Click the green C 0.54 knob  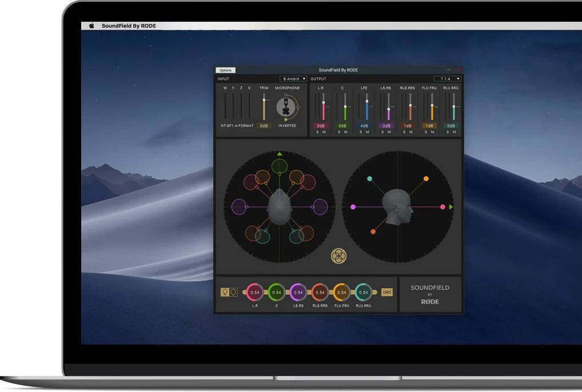point(277,292)
